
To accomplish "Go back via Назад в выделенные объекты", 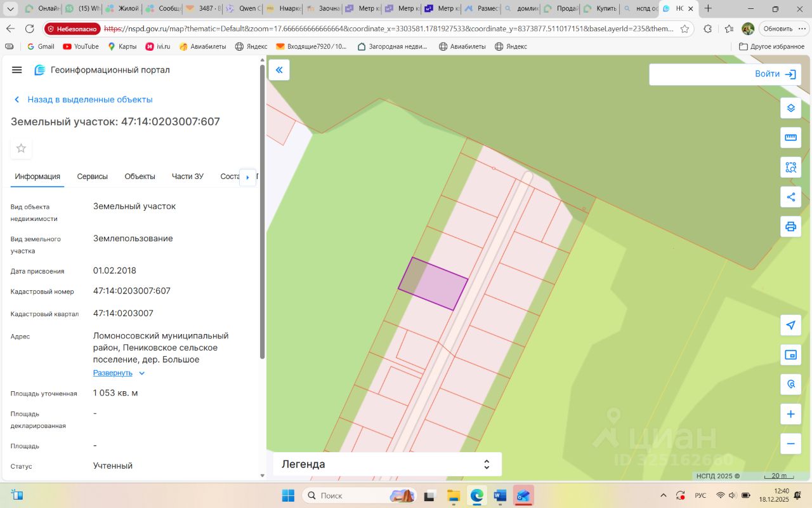I will [83, 100].
